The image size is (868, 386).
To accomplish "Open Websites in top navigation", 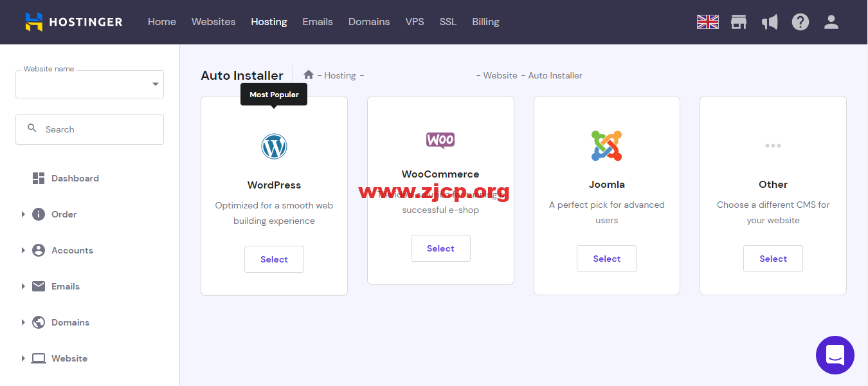I will click(x=213, y=22).
